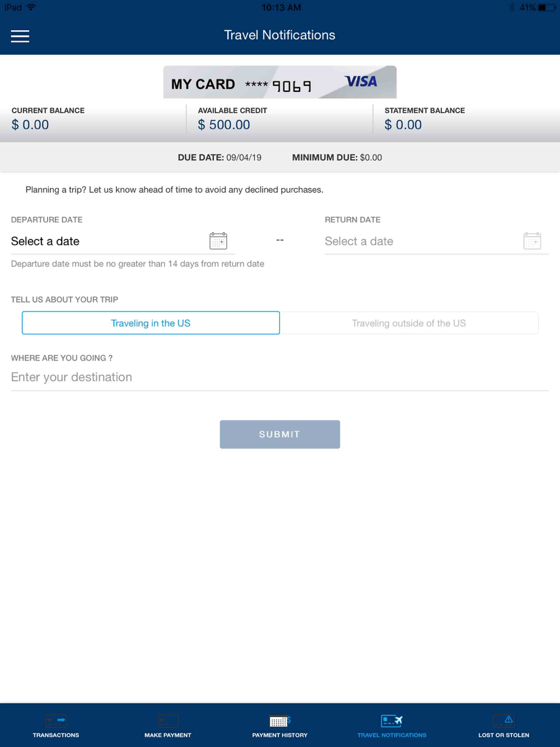Open the departure date calendar icon
This screenshot has height=747, width=560.
pyautogui.click(x=218, y=241)
